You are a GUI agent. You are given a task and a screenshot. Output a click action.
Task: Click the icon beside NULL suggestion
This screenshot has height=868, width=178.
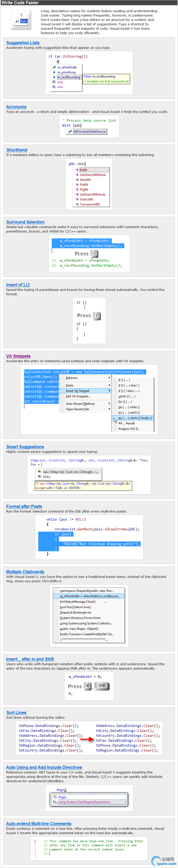pyautogui.click(x=40, y=477)
